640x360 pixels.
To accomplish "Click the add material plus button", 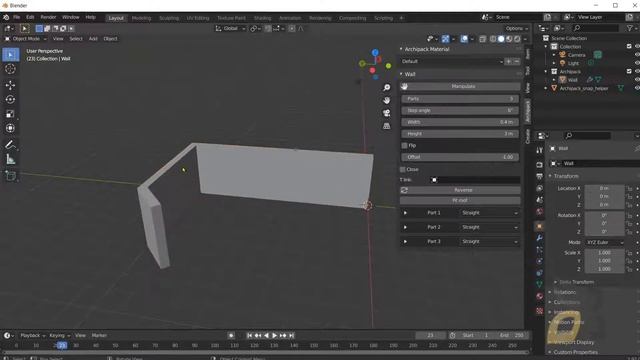I will (x=509, y=61).
